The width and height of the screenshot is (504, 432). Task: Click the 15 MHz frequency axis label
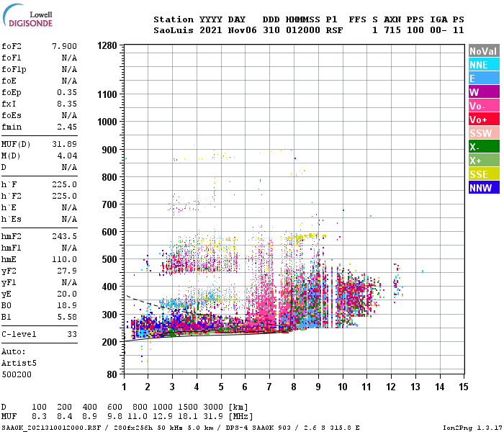pyautogui.click(x=464, y=387)
